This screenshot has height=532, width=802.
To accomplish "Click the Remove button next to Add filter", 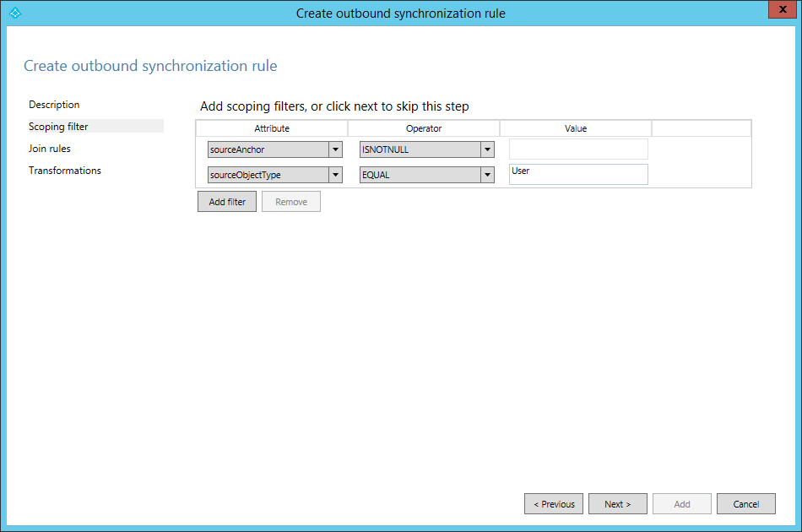I will coord(291,202).
